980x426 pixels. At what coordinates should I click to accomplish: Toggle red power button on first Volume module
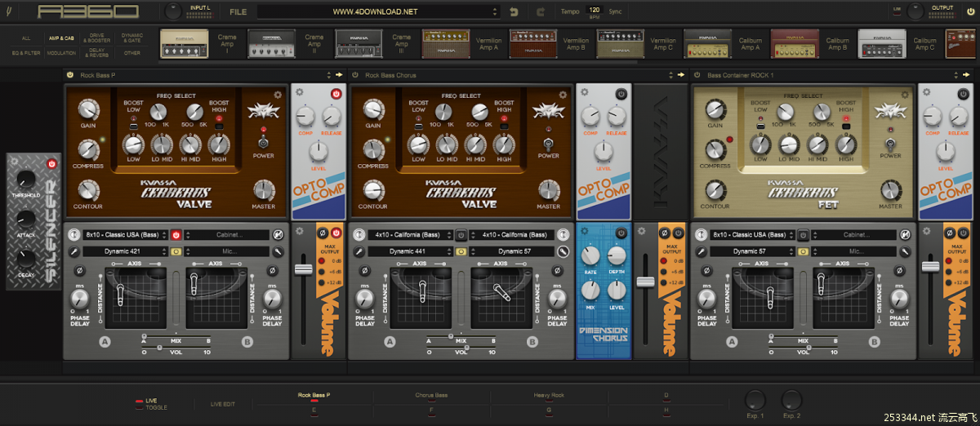[x=335, y=234]
